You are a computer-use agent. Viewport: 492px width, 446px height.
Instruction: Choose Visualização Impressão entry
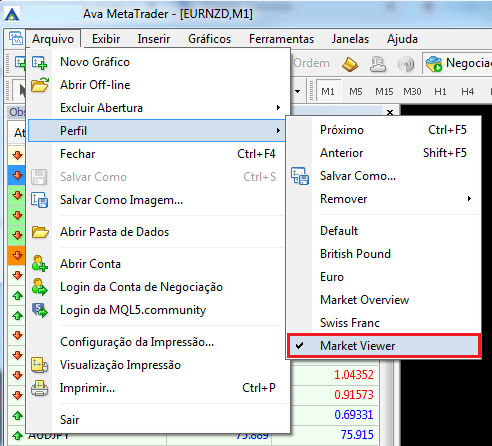[157, 365]
